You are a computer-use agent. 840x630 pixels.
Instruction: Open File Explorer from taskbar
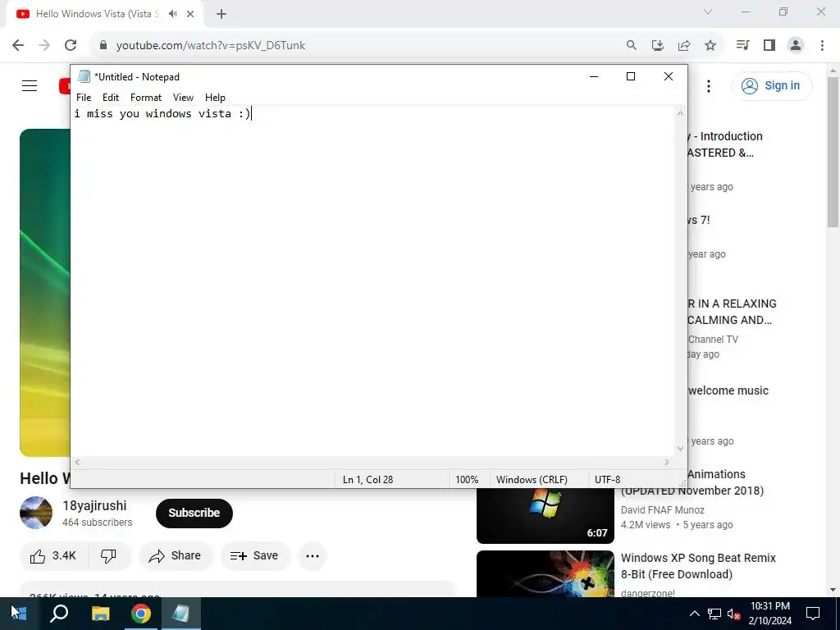coord(100,614)
